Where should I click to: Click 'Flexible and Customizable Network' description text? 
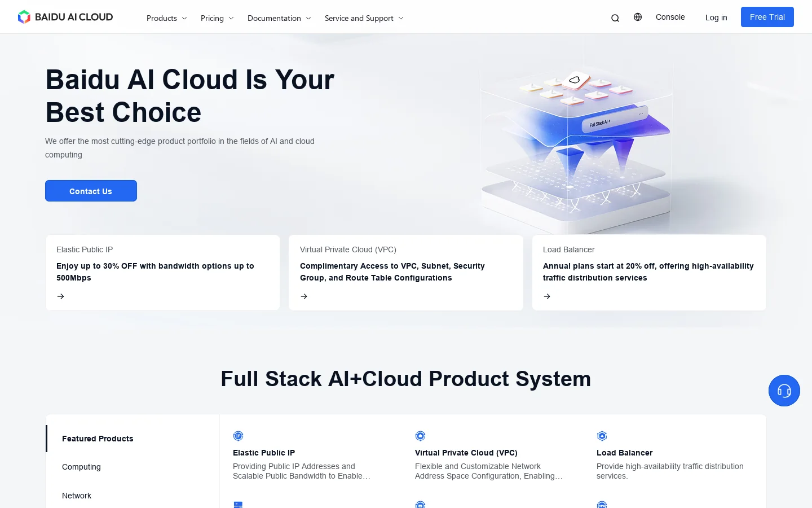click(x=489, y=471)
